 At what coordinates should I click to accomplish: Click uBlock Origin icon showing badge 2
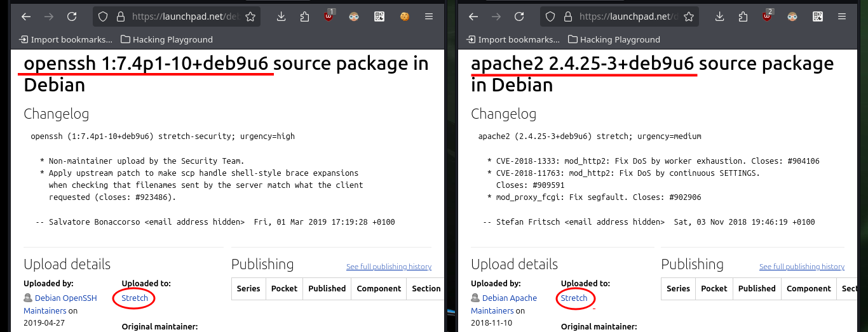(x=768, y=16)
